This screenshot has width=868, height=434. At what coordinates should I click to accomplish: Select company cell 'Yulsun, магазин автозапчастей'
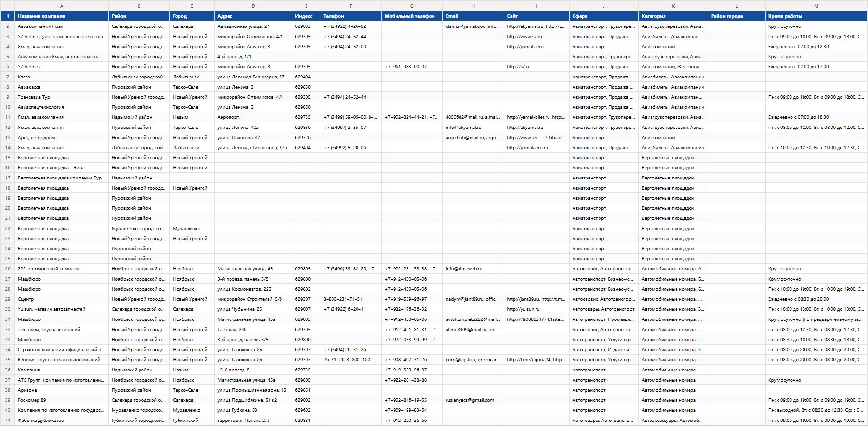click(x=62, y=309)
